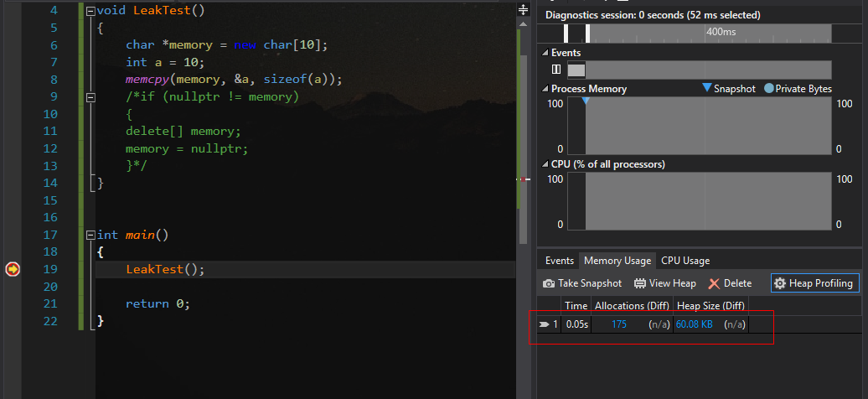This screenshot has height=399, width=868.
Task: Click the event block in the Events track
Action: pos(576,70)
